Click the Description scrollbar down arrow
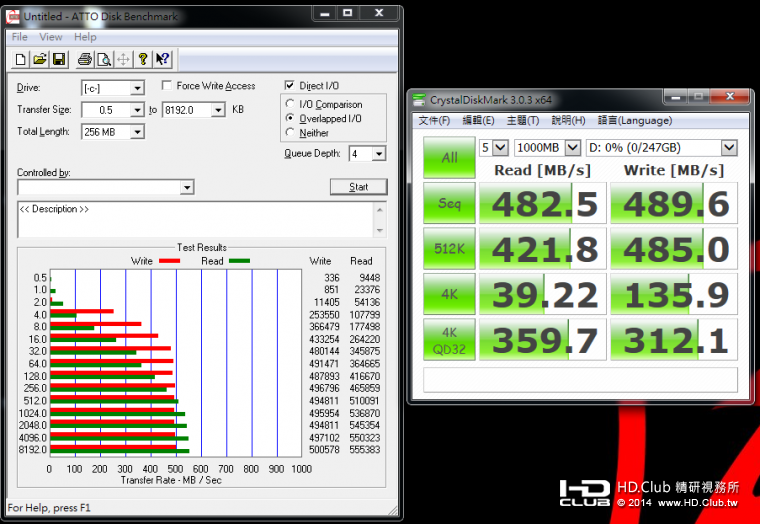This screenshot has height=524, width=760. tap(380, 230)
